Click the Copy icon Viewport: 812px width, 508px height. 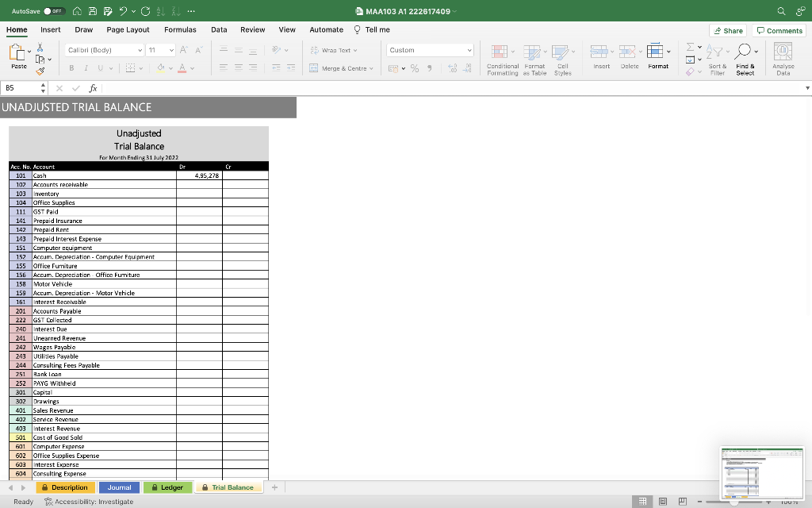pos(40,59)
